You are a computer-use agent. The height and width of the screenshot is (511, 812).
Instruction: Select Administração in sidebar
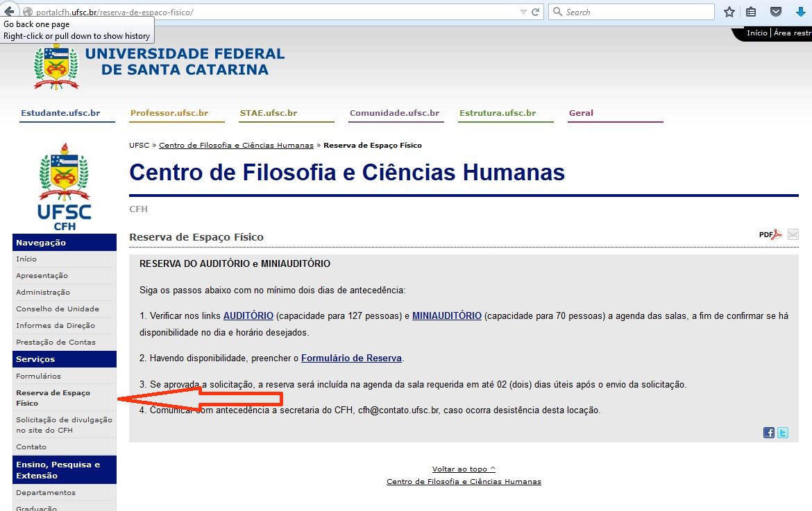point(65,292)
